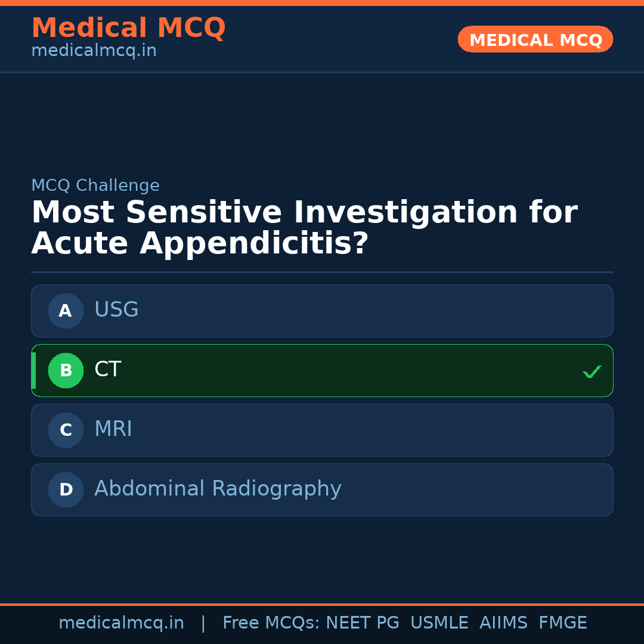Open medicalmcq.in link in the footer

[x=121, y=623]
